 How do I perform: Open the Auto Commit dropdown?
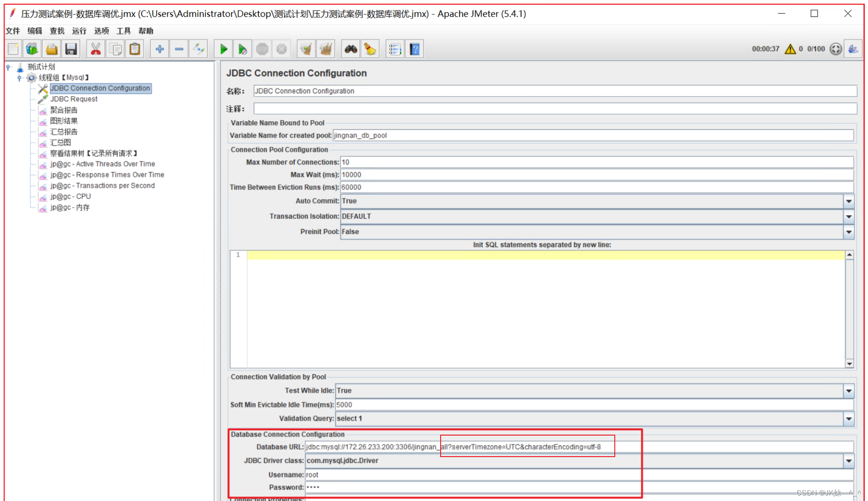(x=849, y=201)
